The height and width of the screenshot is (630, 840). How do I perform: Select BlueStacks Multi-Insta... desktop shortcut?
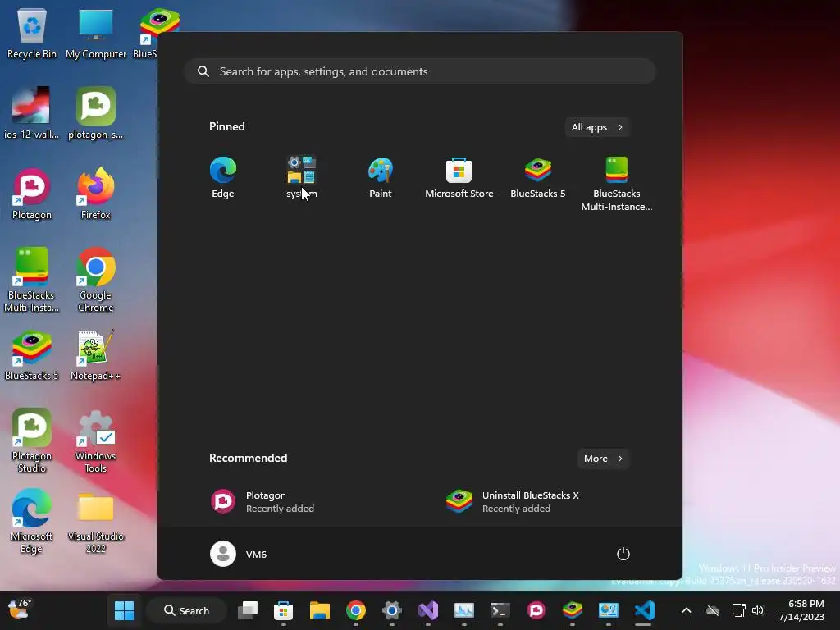(x=32, y=280)
